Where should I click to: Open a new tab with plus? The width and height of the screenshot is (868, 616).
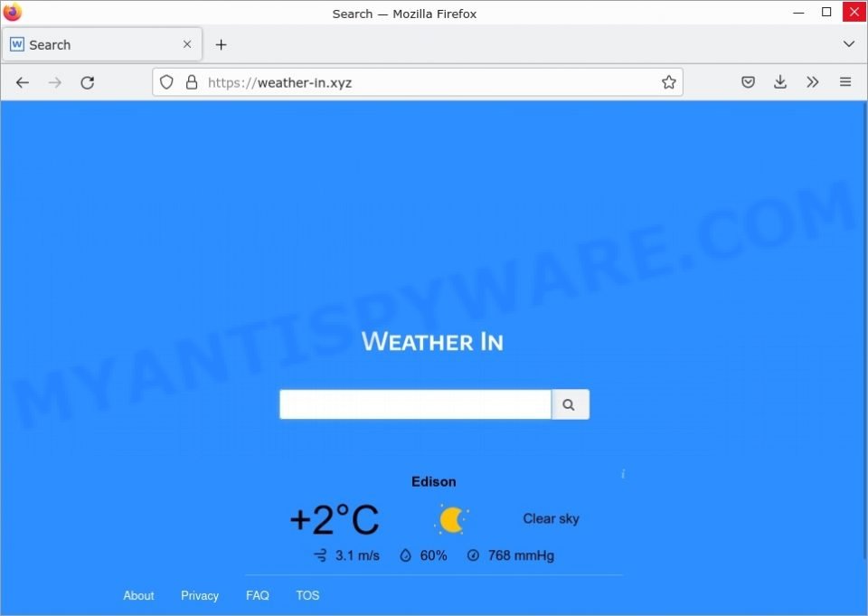221,45
